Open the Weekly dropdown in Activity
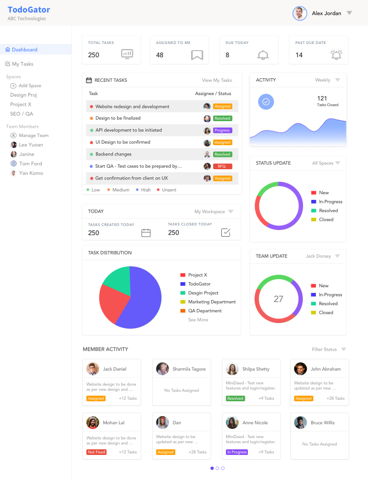 327,80
